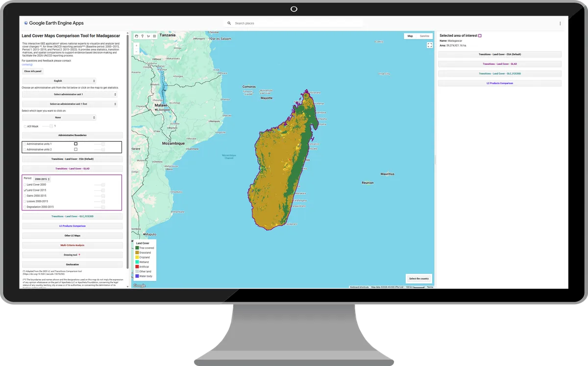This screenshot has height=366, width=588.
Task: Click the Grassland legend swatch
Action: (x=137, y=253)
